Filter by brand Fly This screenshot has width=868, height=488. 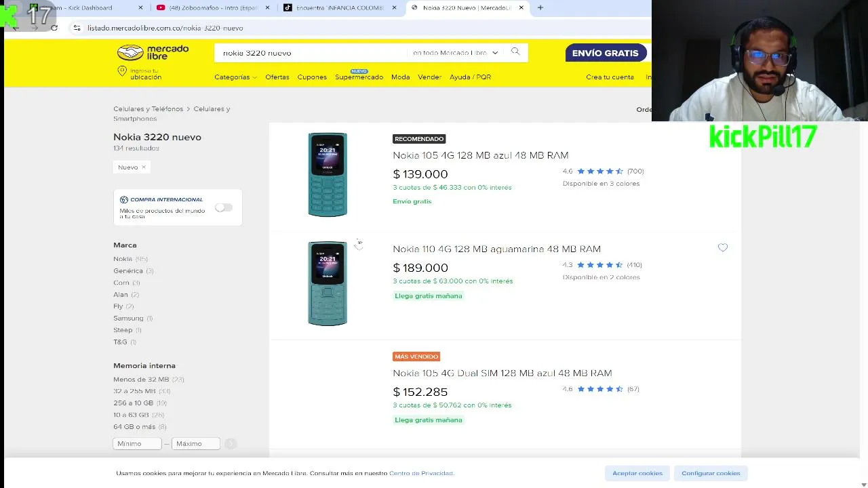coord(123,306)
